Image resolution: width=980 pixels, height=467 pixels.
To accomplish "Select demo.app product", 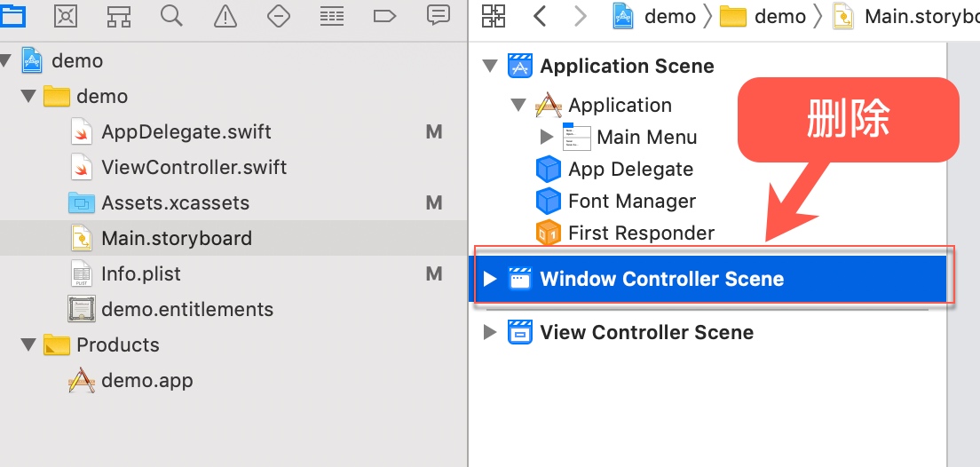I will pos(147,380).
